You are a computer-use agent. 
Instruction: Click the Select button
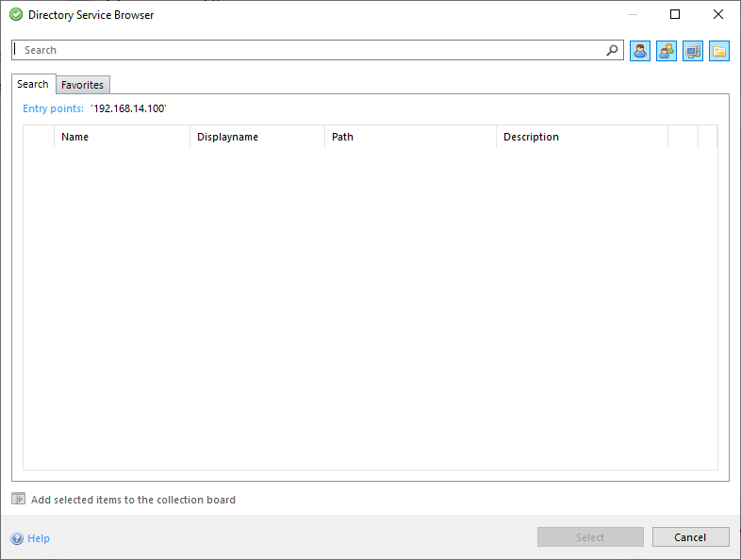pos(590,537)
